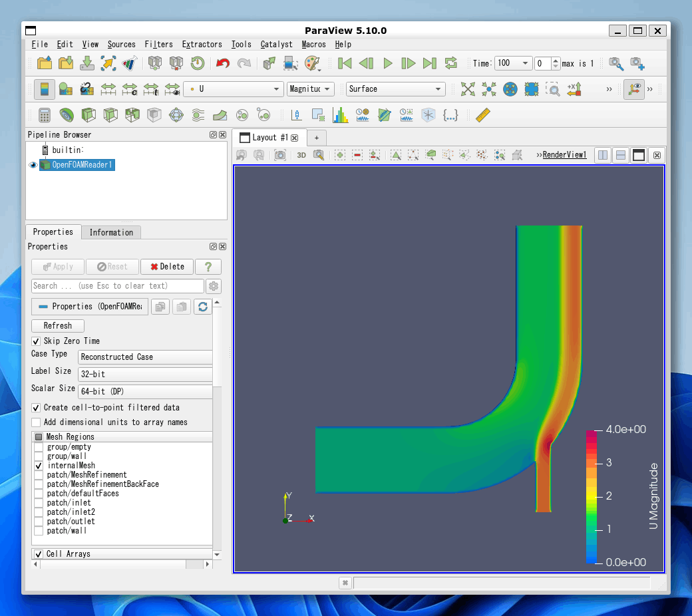692x616 pixels.
Task: Open the Label Size 32-bit dropdown
Action: coord(145,374)
